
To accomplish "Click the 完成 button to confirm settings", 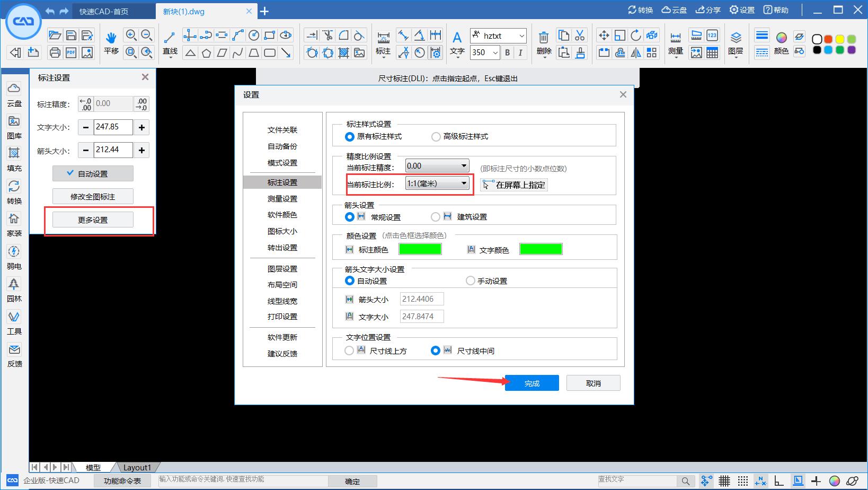I will click(x=532, y=382).
